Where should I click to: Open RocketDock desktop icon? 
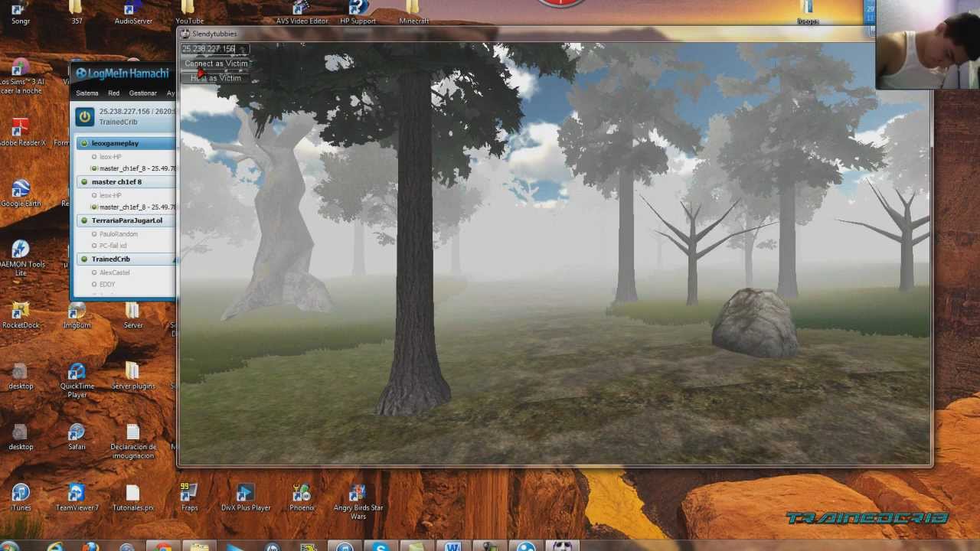tap(21, 315)
